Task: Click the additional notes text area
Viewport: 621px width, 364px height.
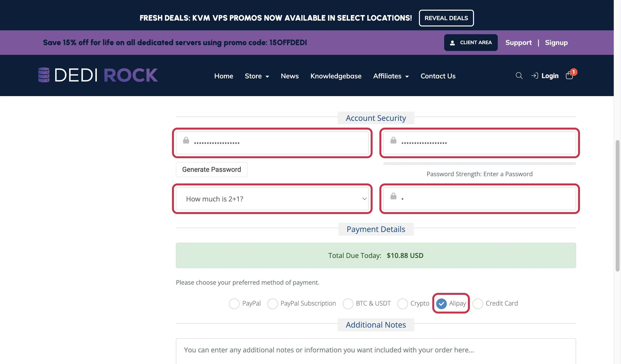Action: [x=376, y=351]
